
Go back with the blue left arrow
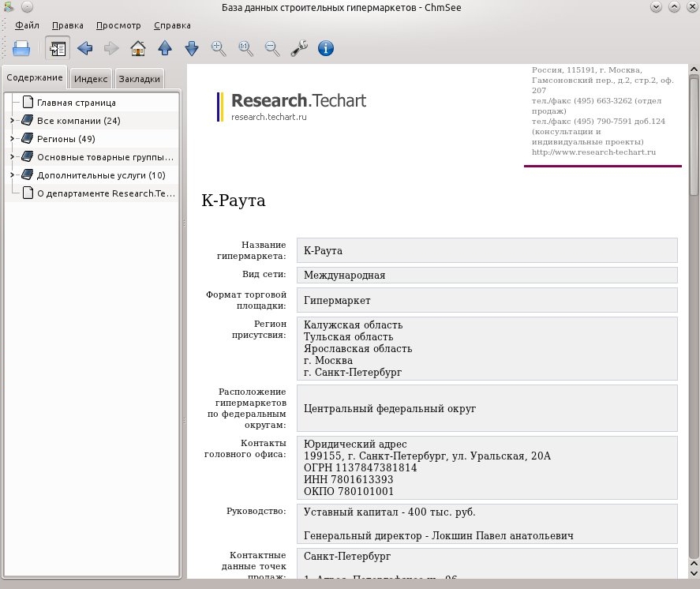tap(84, 48)
